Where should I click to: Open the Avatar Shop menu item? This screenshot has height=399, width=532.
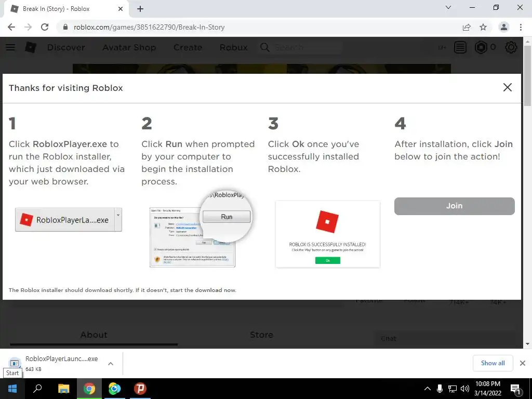(x=129, y=47)
